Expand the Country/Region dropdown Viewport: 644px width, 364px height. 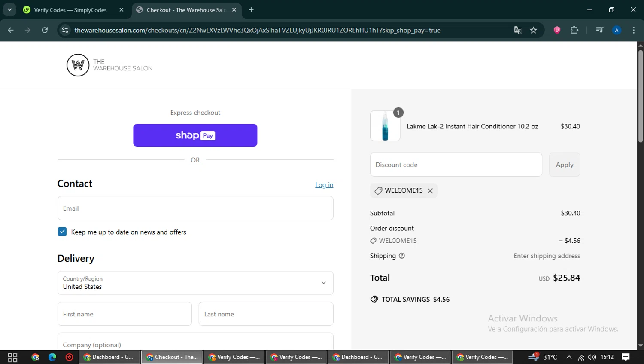pyautogui.click(x=195, y=283)
